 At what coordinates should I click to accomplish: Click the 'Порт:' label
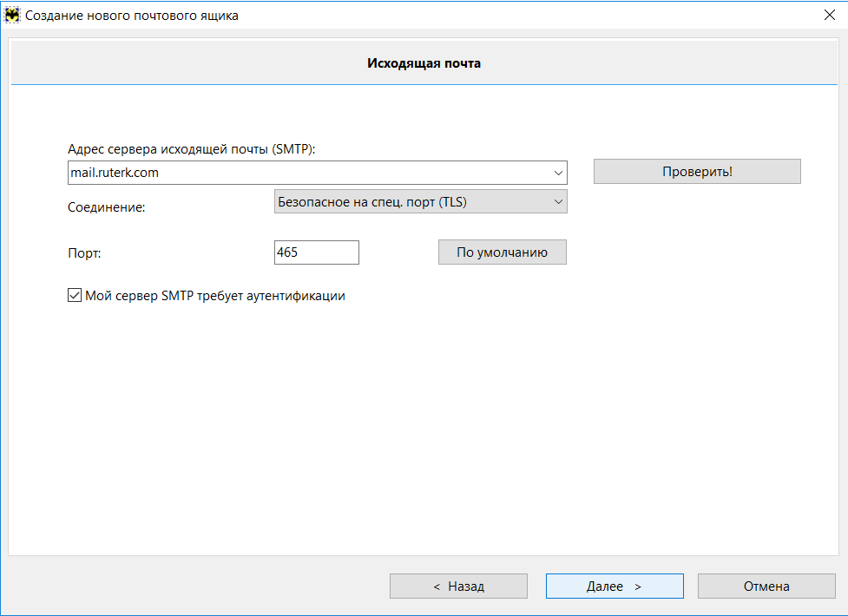pyautogui.click(x=84, y=253)
